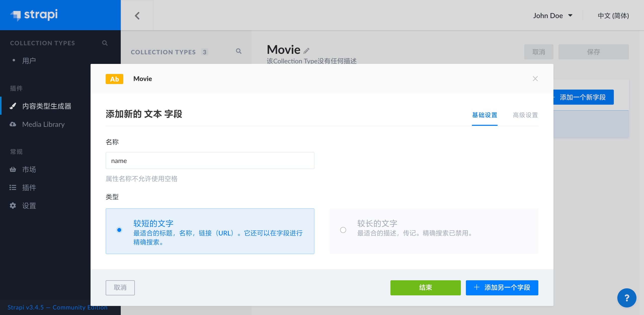The width and height of the screenshot is (644, 315).
Task: Click the back chevron arrow icon
Action: pyautogui.click(x=137, y=16)
